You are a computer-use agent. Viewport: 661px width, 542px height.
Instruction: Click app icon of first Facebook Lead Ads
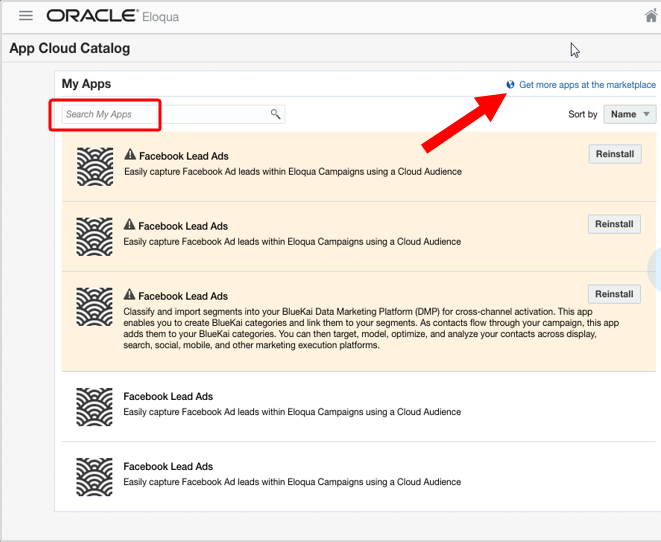[95, 166]
